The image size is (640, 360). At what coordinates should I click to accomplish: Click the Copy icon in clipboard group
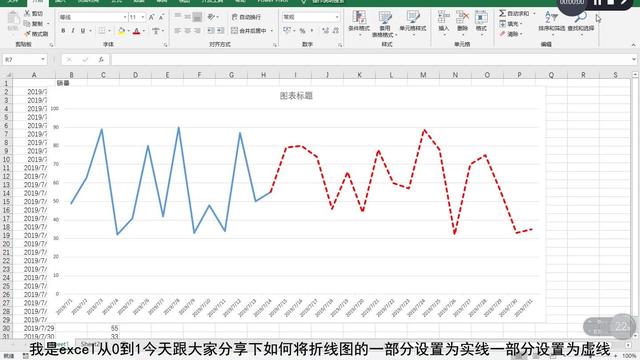click(27, 24)
